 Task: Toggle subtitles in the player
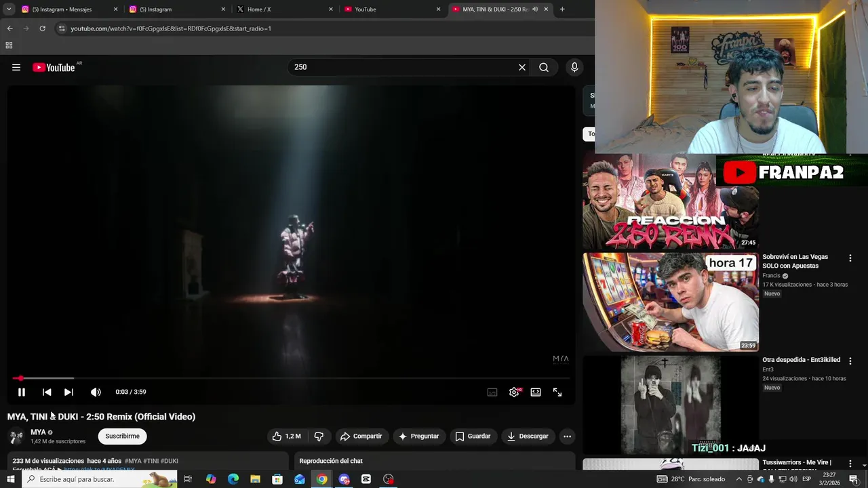[x=492, y=392]
